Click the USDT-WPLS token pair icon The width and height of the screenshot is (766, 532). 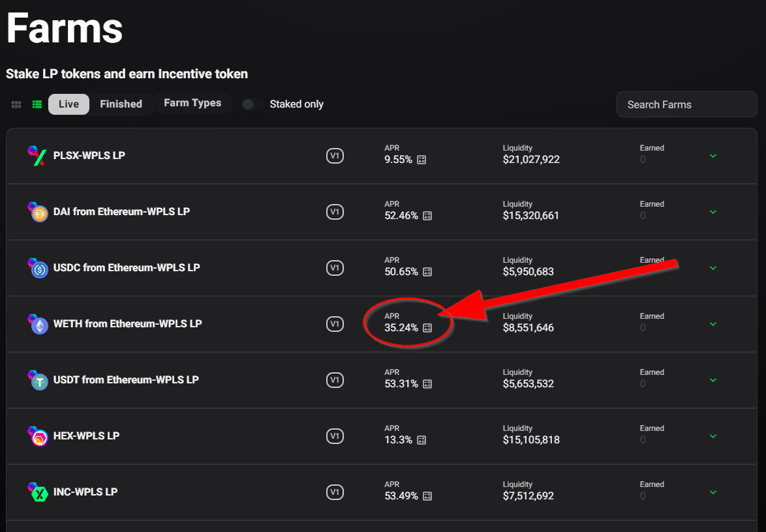pyautogui.click(x=37, y=380)
